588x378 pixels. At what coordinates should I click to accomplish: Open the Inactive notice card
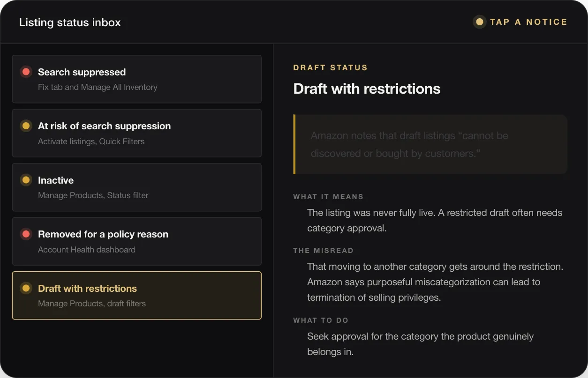(x=136, y=187)
